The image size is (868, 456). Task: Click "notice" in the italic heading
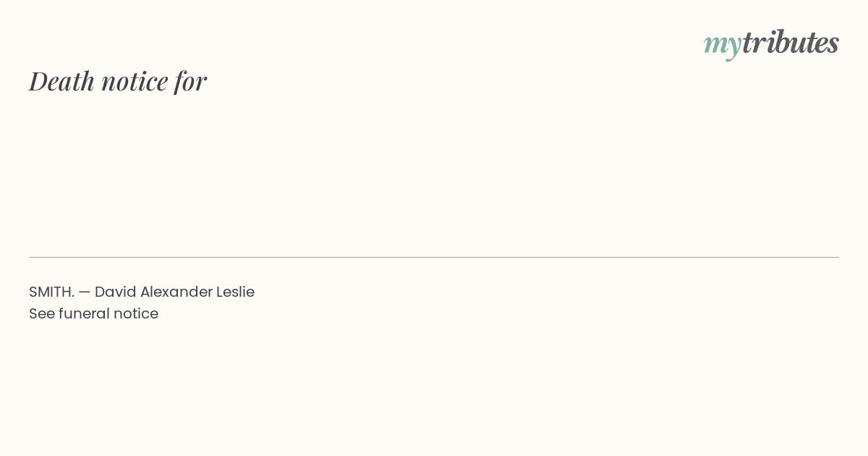coord(135,81)
